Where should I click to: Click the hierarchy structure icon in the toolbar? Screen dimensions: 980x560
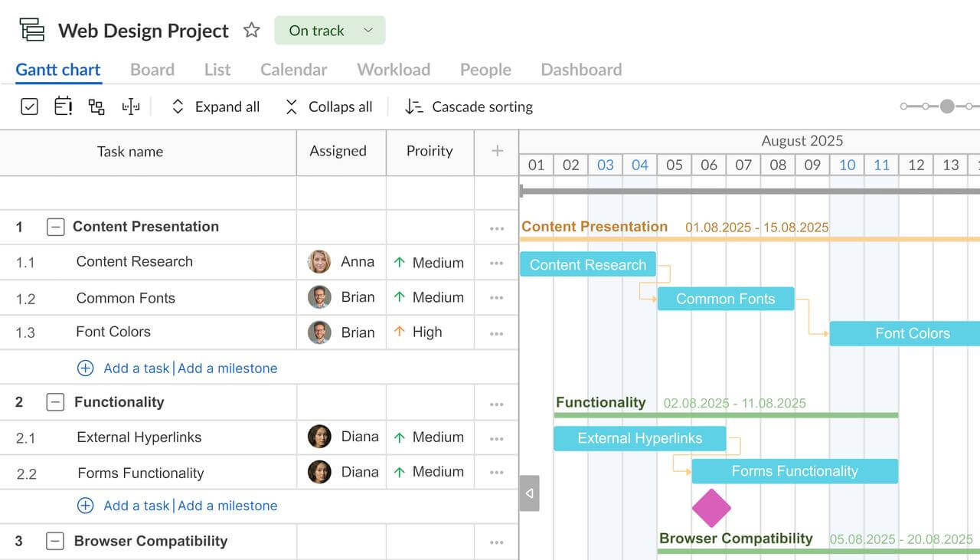click(x=96, y=106)
